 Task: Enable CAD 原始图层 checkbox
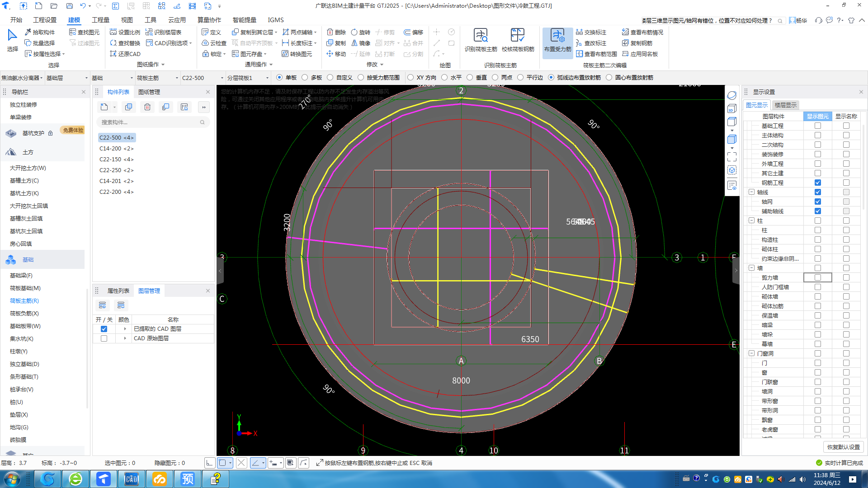pyautogui.click(x=104, y=338)
